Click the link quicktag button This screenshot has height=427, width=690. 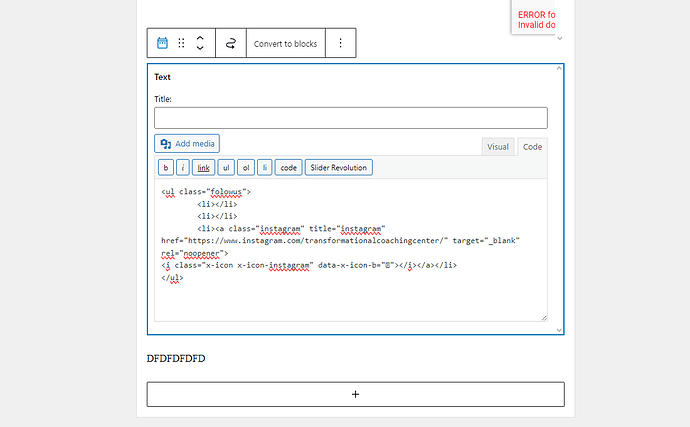tap(203, 167)
